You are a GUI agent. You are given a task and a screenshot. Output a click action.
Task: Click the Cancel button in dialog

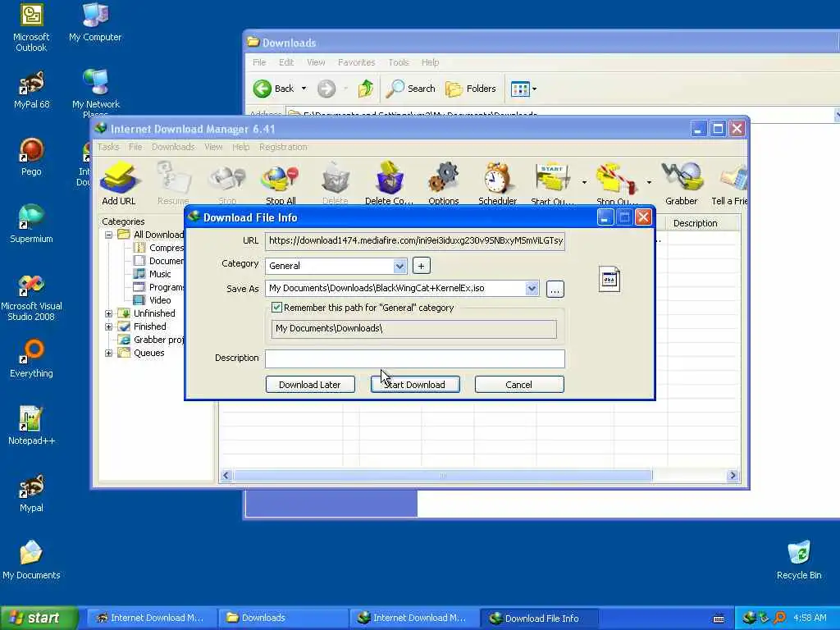point(519,385)
